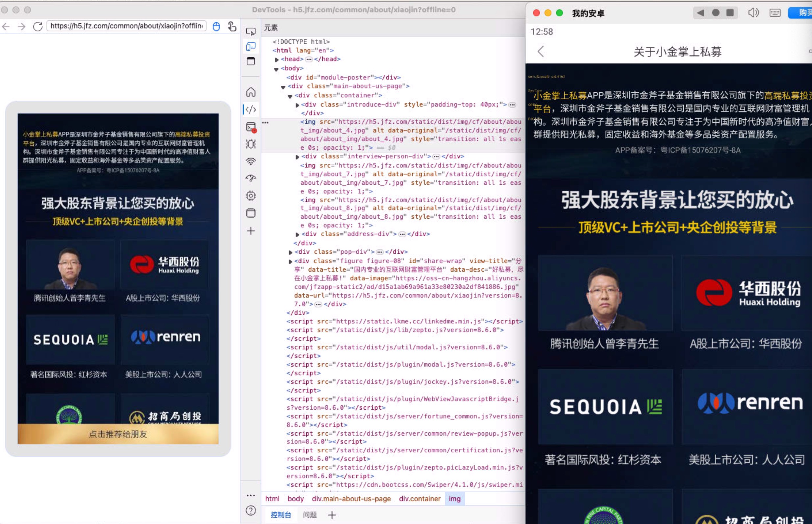This screenshot has width=812, height=524.
Task: Open the Sources bug icon tool
Action: [x=251, y=144]
